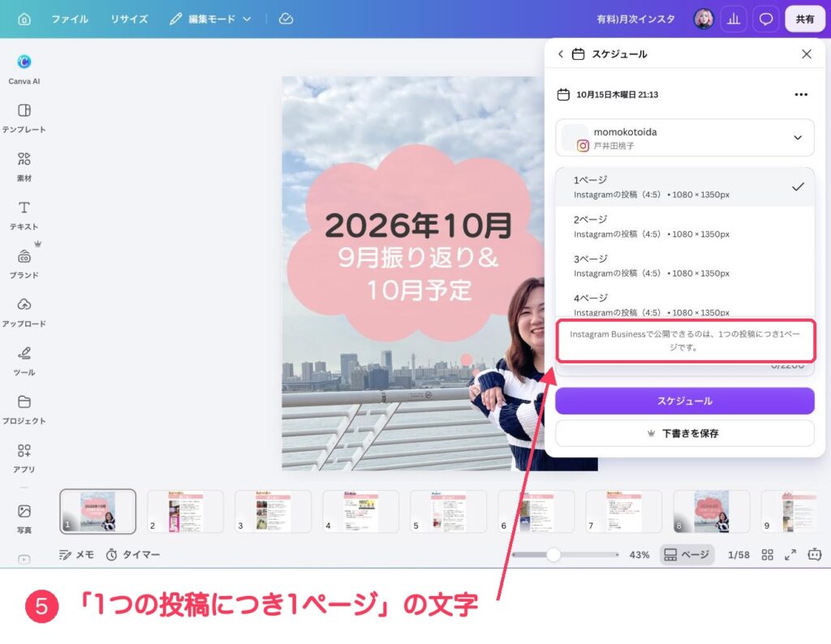Select the 3ページ option
The image size is (831, 644).
click(685, 266)
